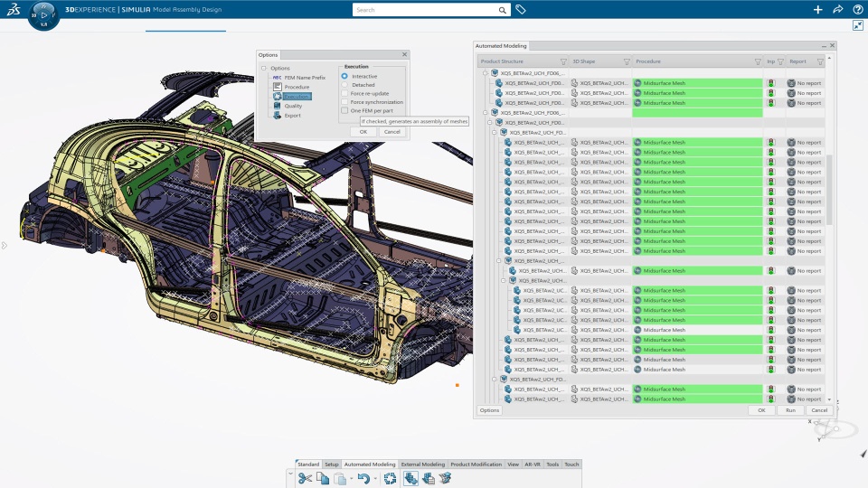Screen dimensions: 868x488
Task: Click scroll down arrow in Automated Modeling table
Action: point(829,399)
